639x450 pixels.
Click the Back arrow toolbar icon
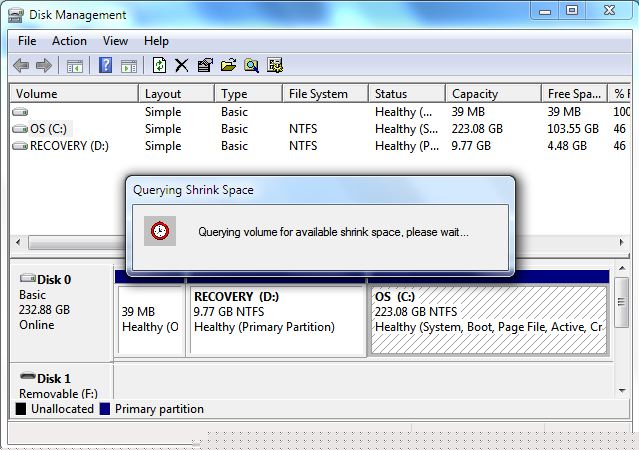click(21, 65)
